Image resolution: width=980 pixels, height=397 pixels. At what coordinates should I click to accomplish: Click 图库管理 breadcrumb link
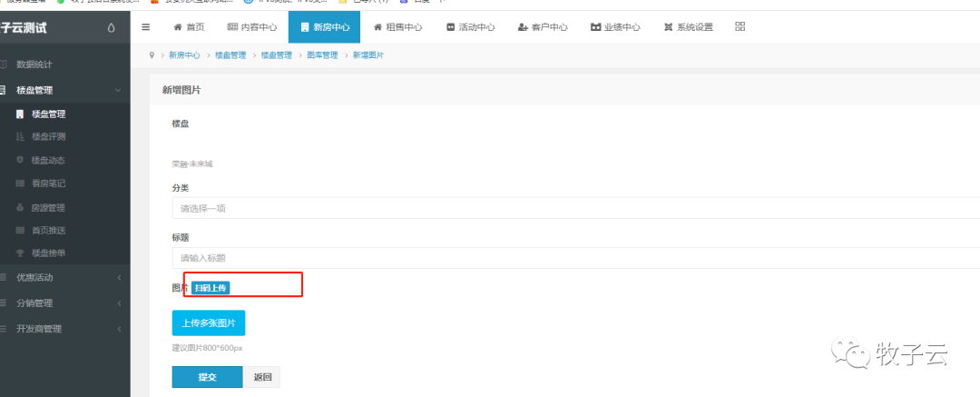(322, 55)
